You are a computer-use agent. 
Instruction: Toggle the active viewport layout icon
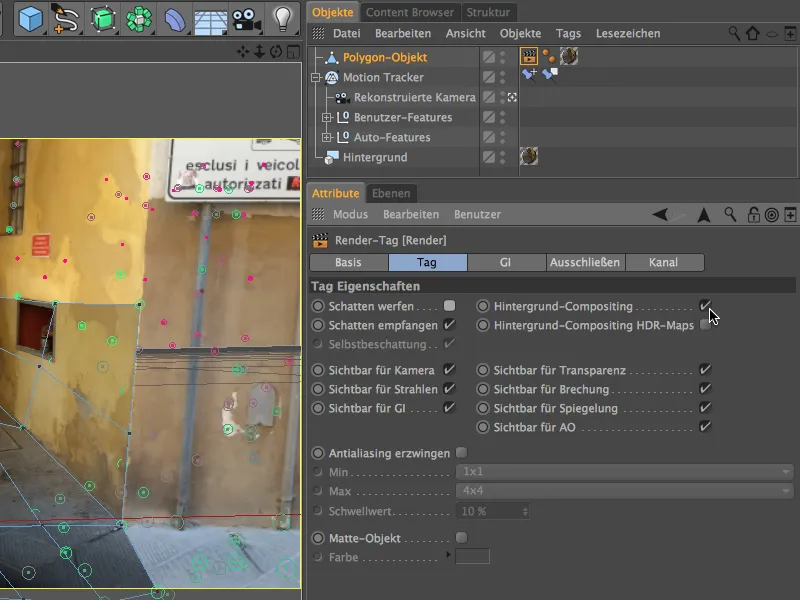293,52
